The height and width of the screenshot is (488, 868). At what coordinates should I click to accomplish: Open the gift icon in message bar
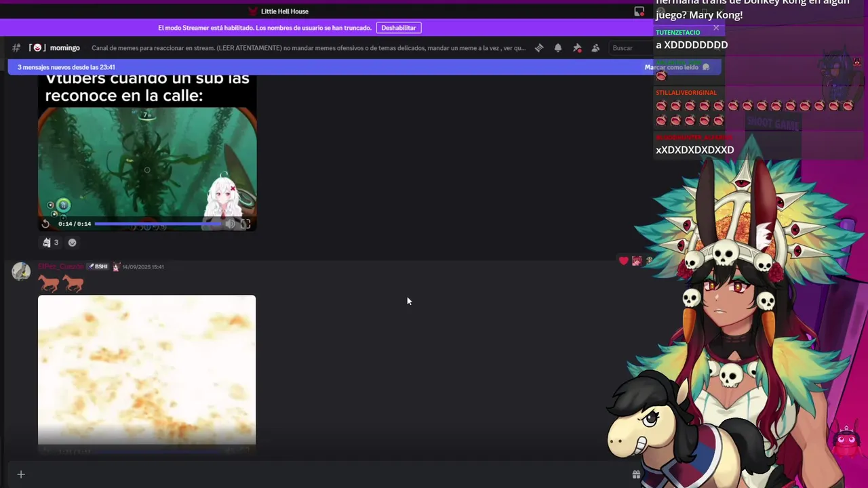tap(636, 474)
